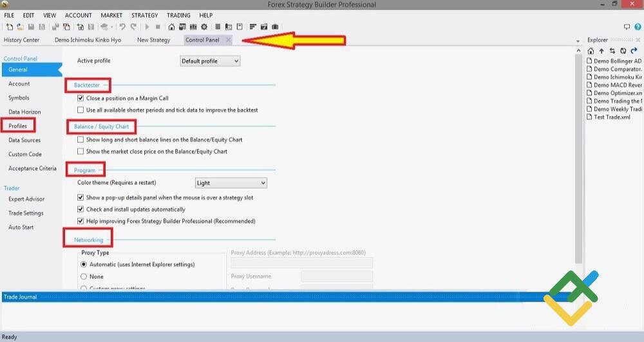This screenshot has width=644, height=342.
Task: Open the tab list dropdown arrow
Action: point(578,41)
